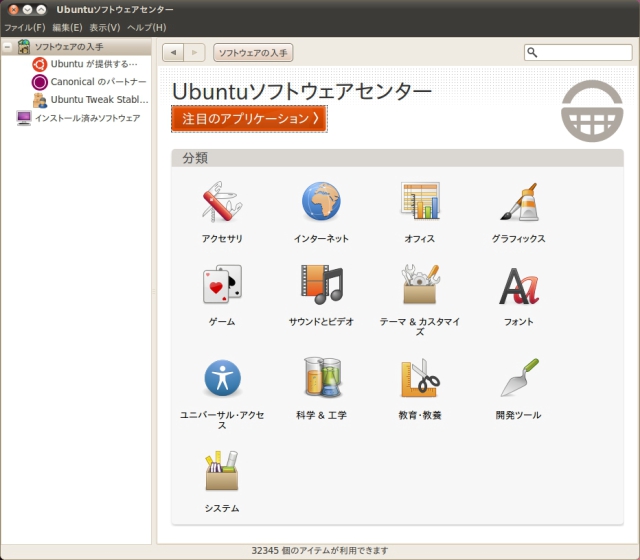Viewport: 640px width, 560px height.
Task: Open the ファイル(F) menu
Action: [24, 27]
